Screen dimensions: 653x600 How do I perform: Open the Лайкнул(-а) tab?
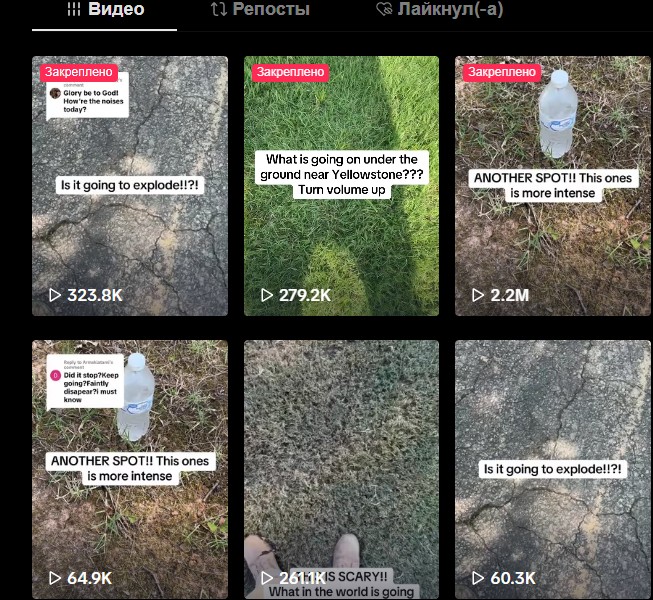tap(440, 10)
